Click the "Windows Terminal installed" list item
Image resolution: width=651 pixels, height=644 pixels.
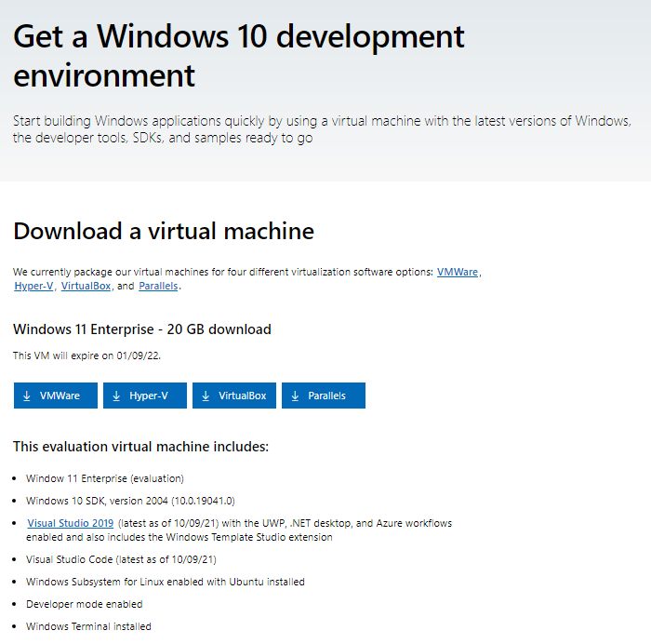point(88,626)
